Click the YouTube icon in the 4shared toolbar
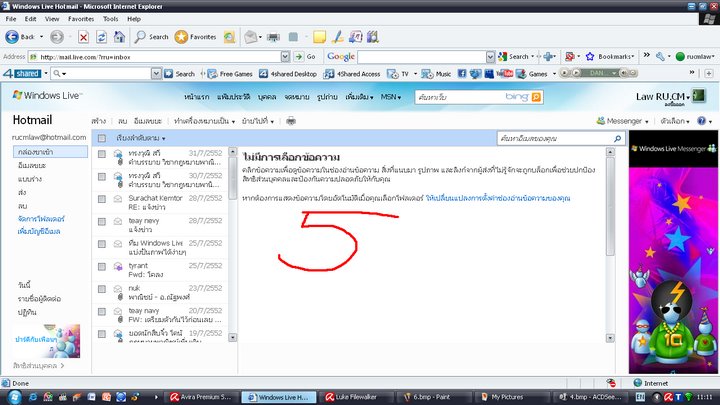 [505, 73]
